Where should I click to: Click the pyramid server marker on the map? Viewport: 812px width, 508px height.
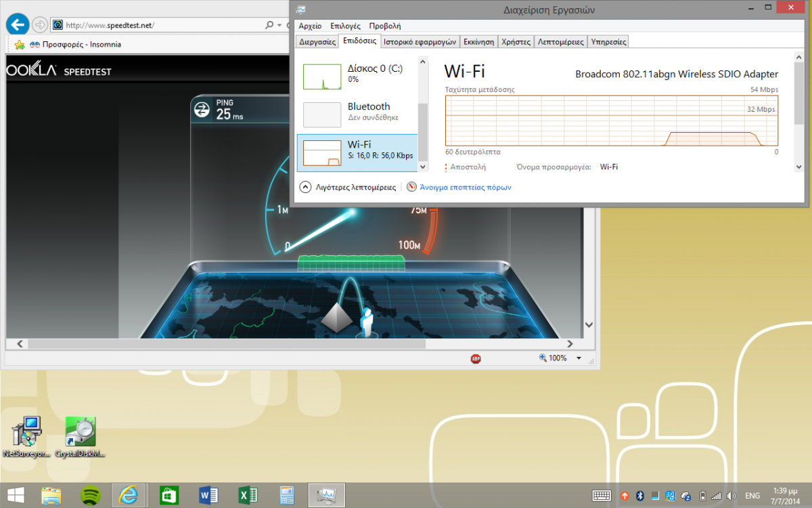pos(337,318)
